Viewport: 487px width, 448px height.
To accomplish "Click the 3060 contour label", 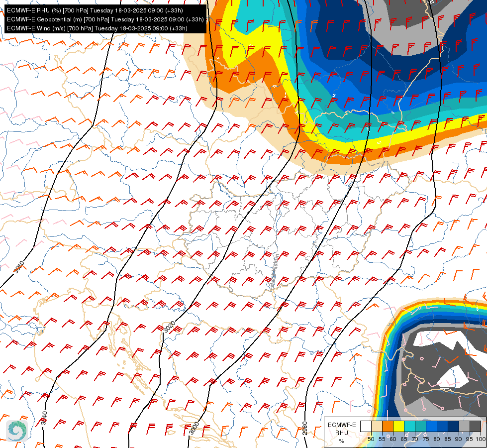I will (19, 267).
